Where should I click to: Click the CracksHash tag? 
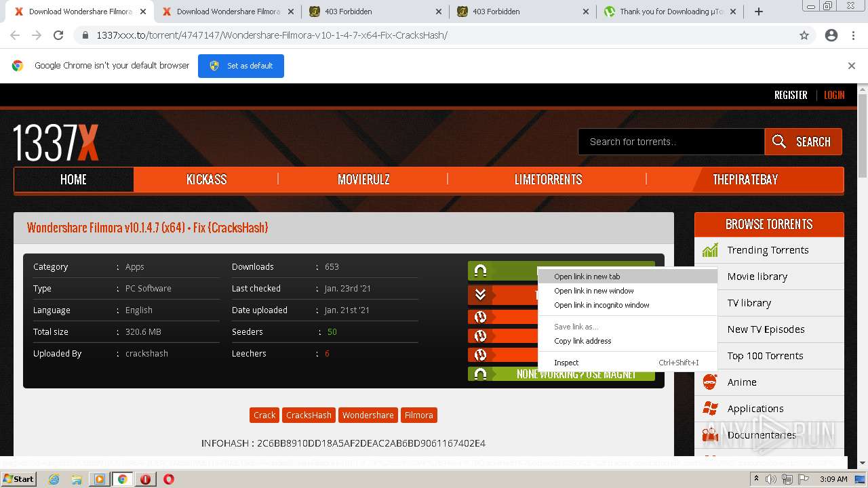(x=309, y=415)
